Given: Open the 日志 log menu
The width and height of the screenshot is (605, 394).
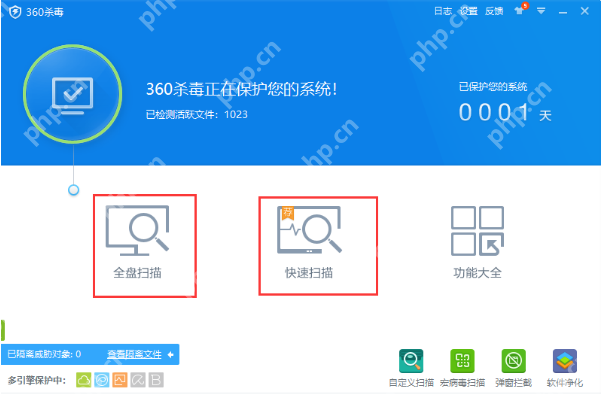Looking at the screenshot, I should (x=443, y=11).
